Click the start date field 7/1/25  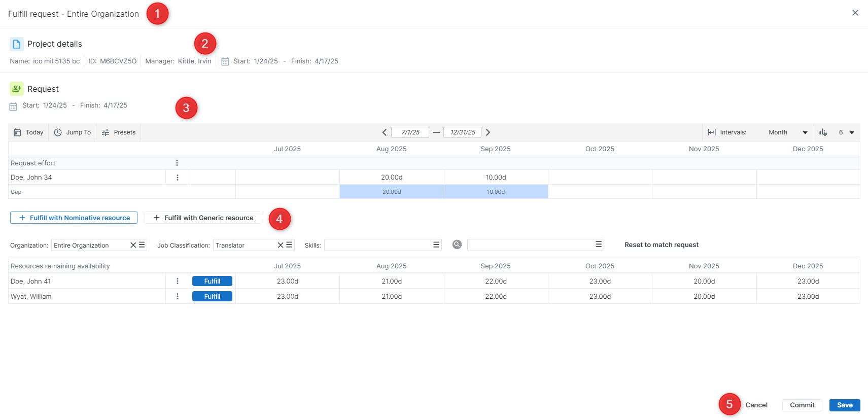tap(410, 132)
